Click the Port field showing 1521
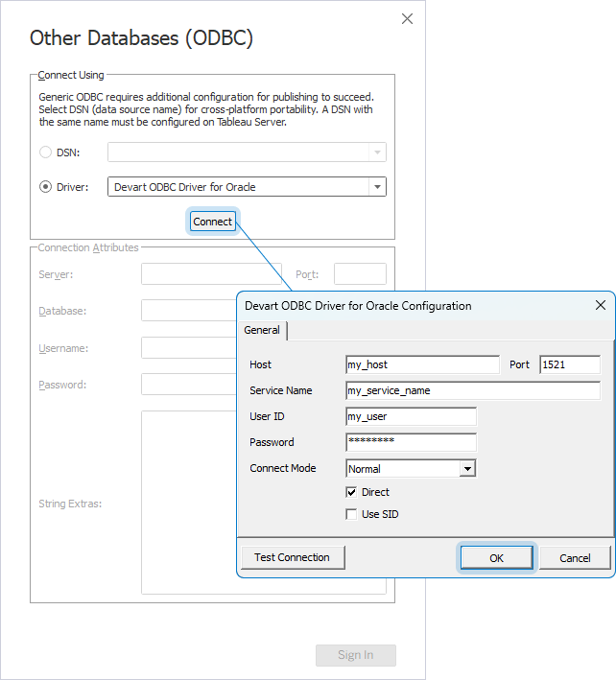 pos(570,364)
